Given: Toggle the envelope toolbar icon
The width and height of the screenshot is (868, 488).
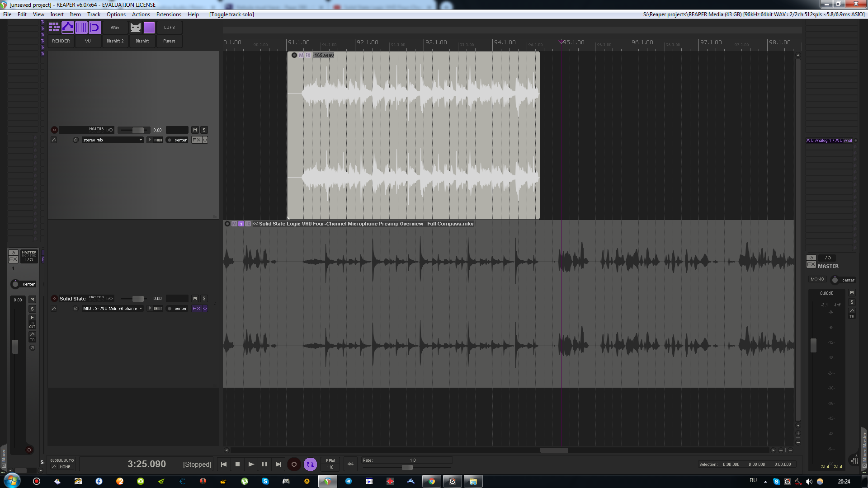Looking at the screenshot, I should click(68, 28).
